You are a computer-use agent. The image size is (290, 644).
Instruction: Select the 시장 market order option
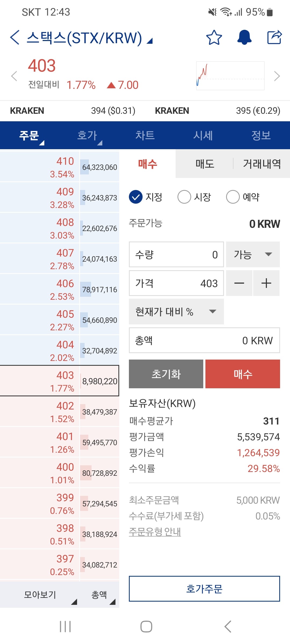(194, 197)
